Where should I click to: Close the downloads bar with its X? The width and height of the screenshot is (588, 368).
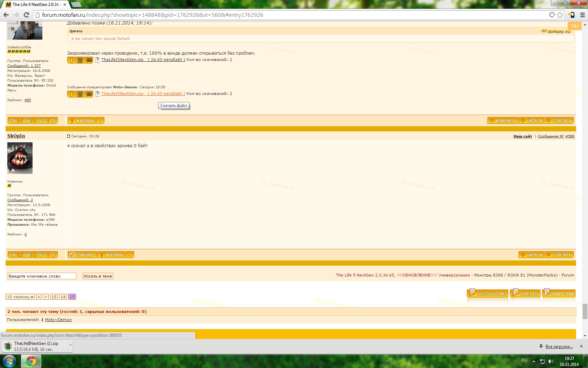(581, 346)
